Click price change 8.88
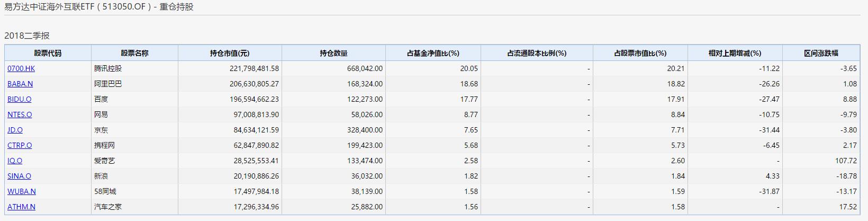The width and height of the screenshot is (868, 221). (x=850, y=99)
